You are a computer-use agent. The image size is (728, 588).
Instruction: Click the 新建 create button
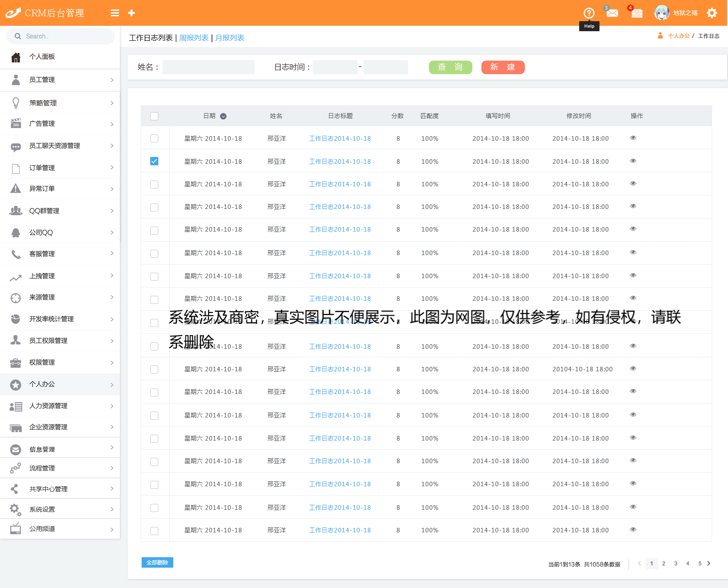coord(503,67)
